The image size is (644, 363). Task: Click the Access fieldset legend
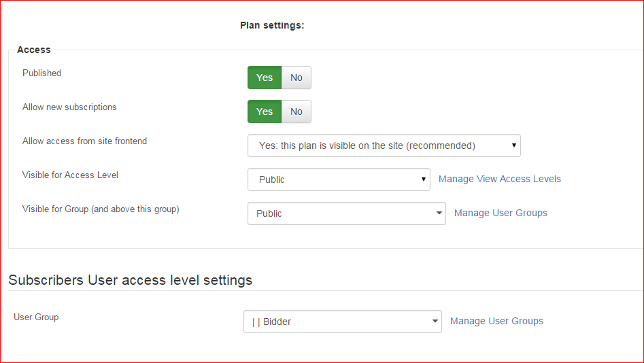point(34,50)
